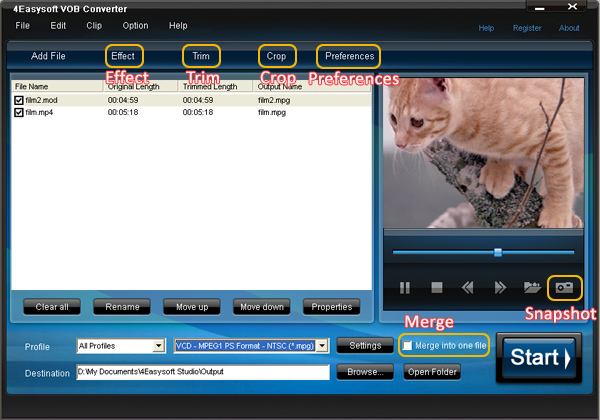Pause the video preview playback

(x=404, y=287)
